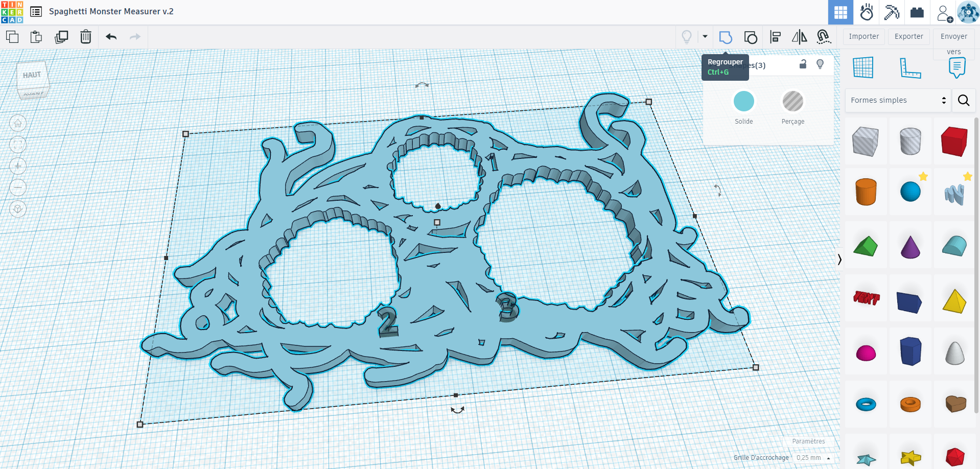Select the blue sphere shape
This screenshot has width=980, height=469.
tap(910, 192)
